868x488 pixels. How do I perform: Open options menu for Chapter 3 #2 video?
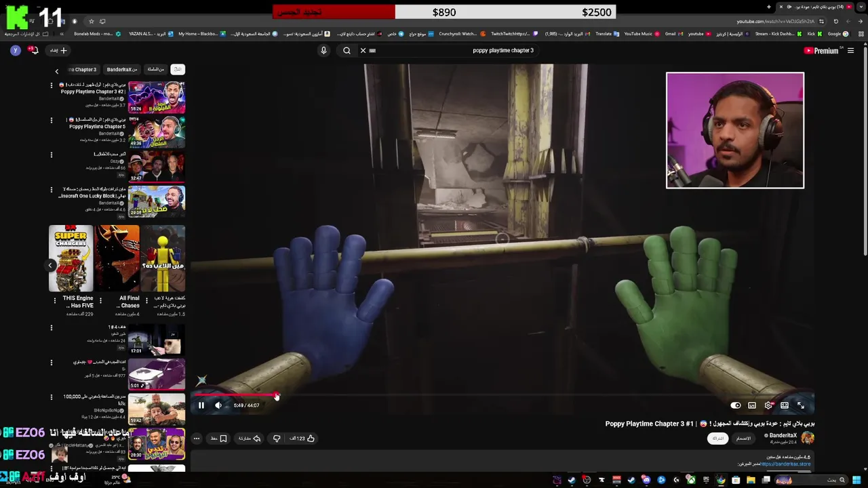[51, 85]
